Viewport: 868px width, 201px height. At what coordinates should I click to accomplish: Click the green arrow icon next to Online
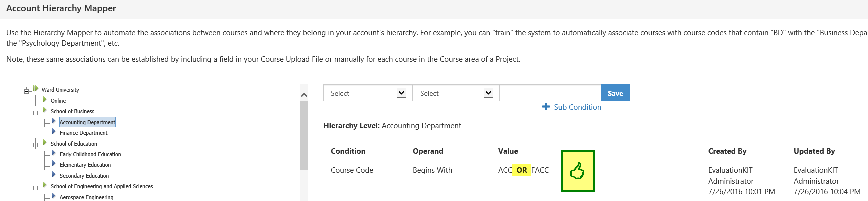45,100
